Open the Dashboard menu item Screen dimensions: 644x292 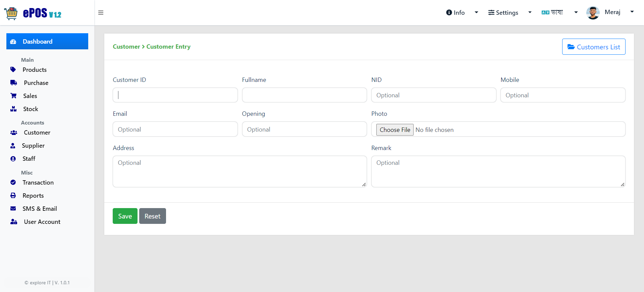[x=47, y=41]
